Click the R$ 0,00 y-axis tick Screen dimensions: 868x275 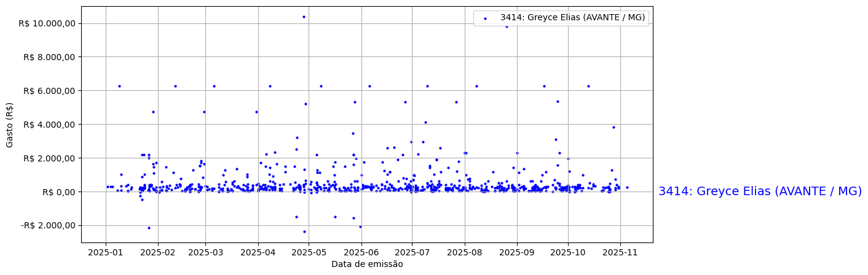(59, 192)
